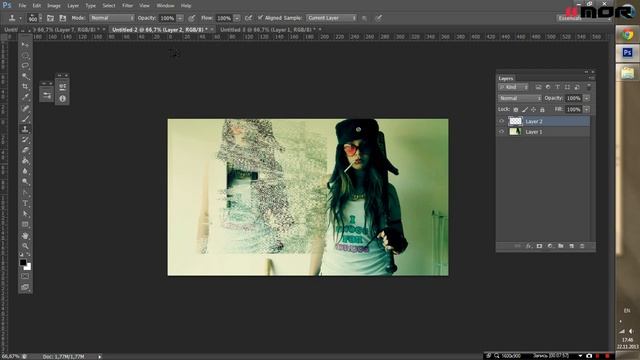Toggle Quick Mask mode

25,276
